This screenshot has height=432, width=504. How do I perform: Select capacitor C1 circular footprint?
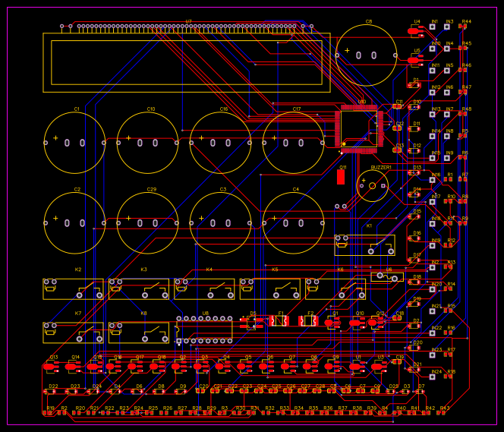click(74, 143)
